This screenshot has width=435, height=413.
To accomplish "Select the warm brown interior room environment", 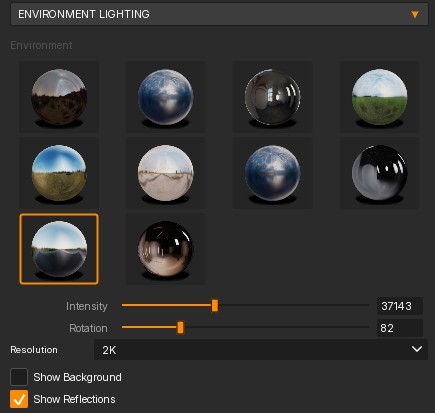I will (165, 249).
